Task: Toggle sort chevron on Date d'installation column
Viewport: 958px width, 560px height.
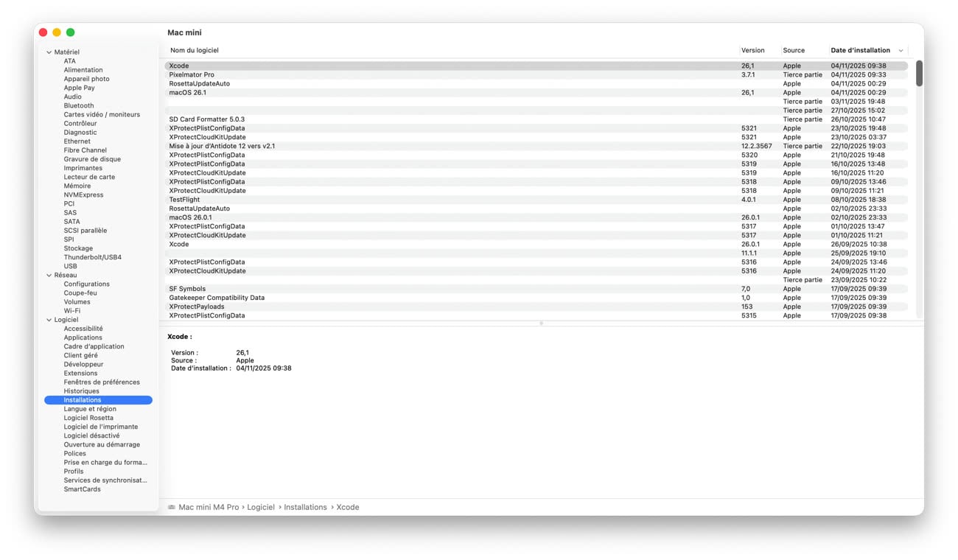Action: click(x=901, y=51)
